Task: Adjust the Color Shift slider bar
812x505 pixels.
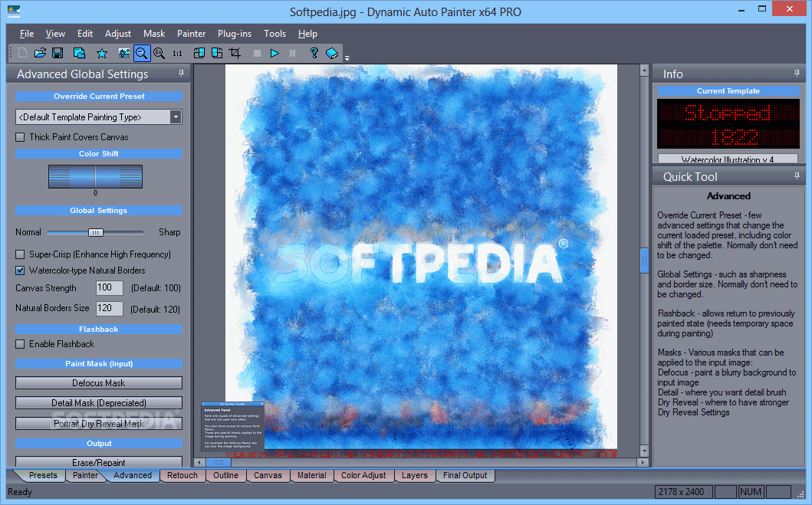Action: pos(95,176)
